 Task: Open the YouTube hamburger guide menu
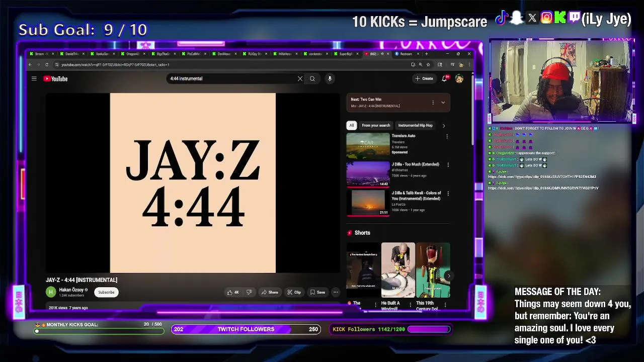click(x=34, y=78)
